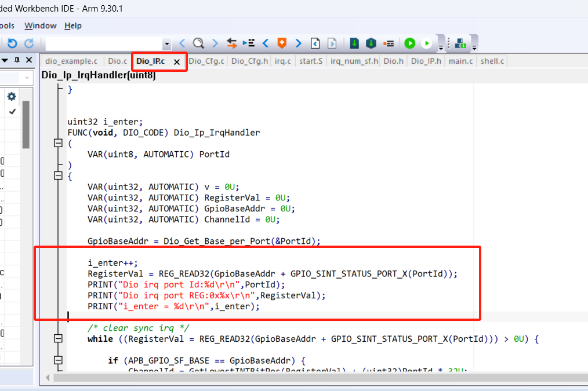Click the Redo arrow in toolbar

(28, 43)
